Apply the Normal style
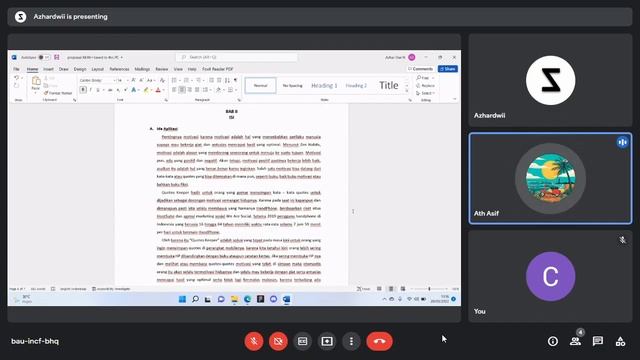640x360 pixels. (x=260, y=86)
